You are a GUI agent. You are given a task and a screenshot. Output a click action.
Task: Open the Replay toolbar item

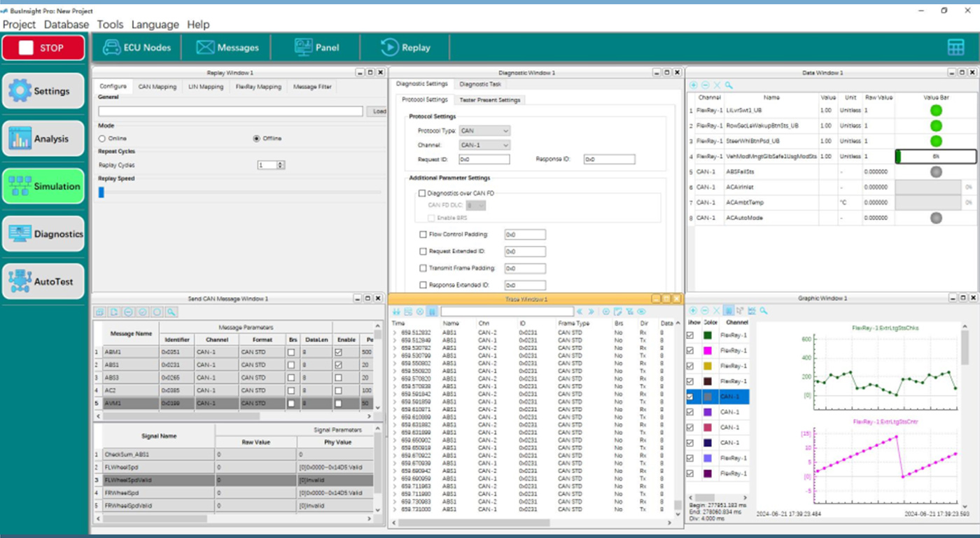coord(405,48)
